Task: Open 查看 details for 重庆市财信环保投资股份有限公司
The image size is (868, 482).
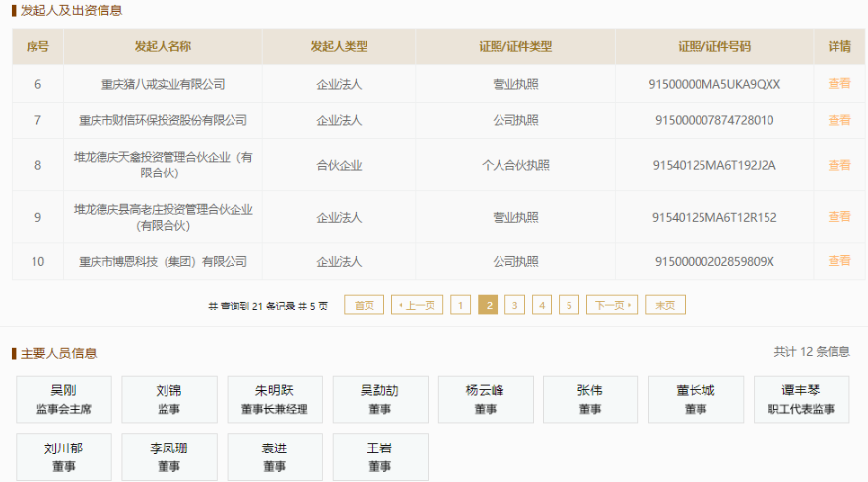Action: (839, 120)
